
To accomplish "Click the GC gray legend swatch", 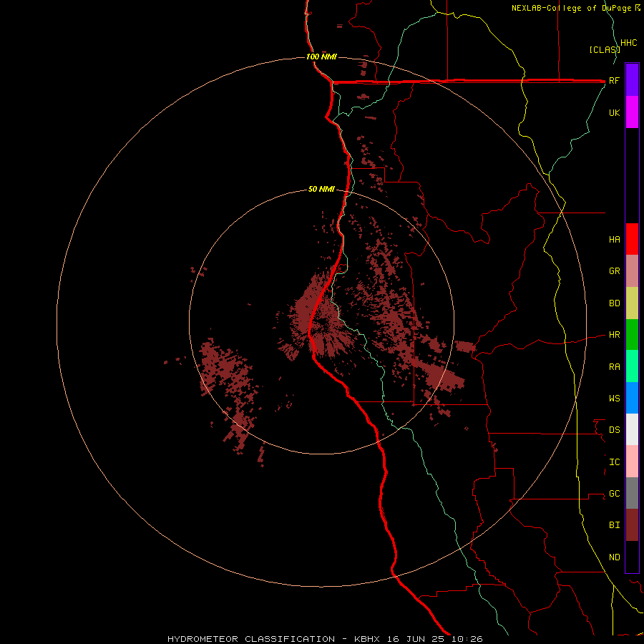I will [632, 493].
